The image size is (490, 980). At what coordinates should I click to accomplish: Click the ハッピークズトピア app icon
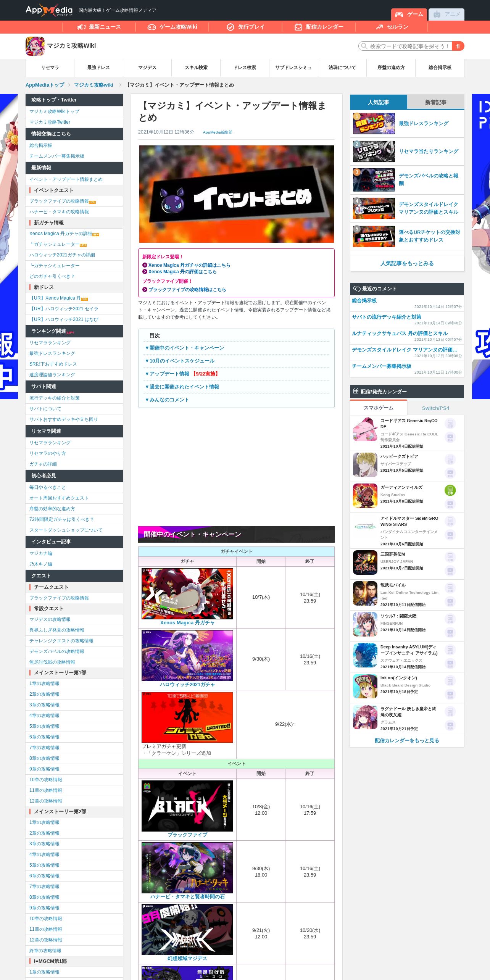[x=365, y=465]
